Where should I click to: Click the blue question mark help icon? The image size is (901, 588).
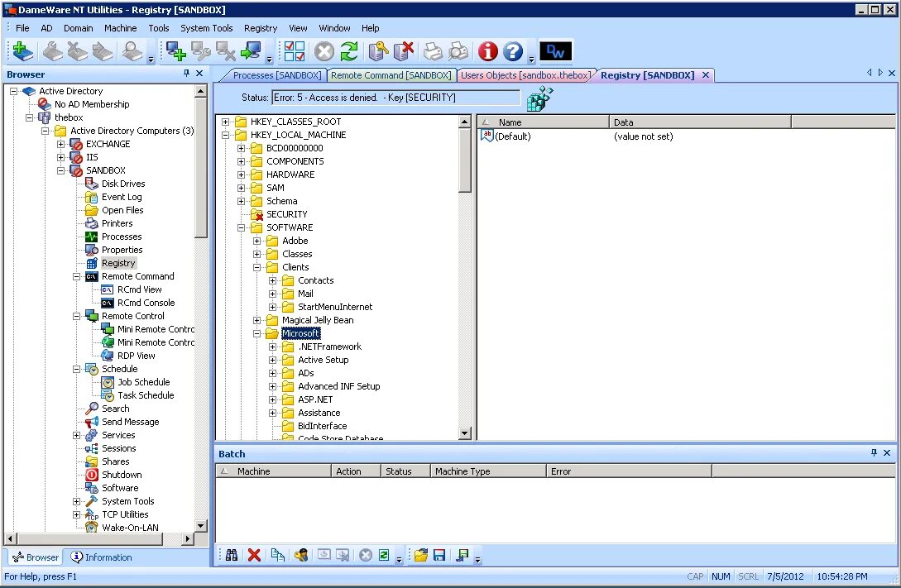(513, 51)
